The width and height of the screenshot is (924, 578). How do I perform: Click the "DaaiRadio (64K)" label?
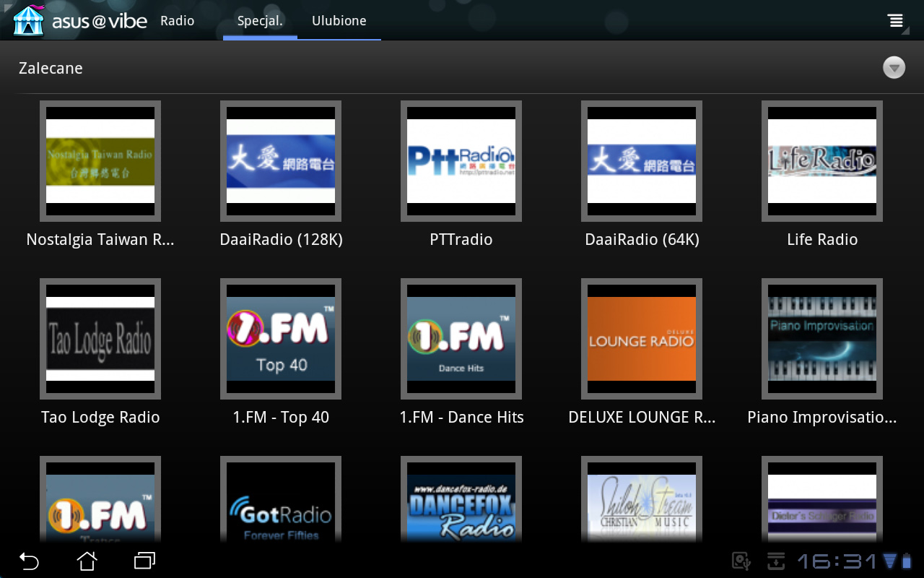coord(642,240)
